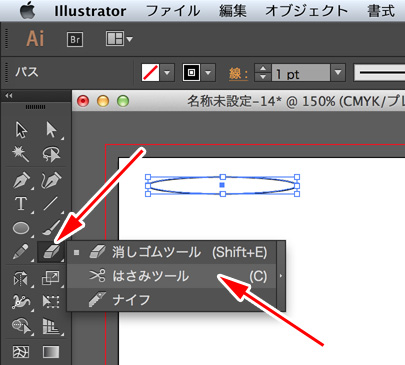The width and height of the screenshot is (405, 365).
Task: Click the 1 pt stroke weight field
Action: [301, 72]
